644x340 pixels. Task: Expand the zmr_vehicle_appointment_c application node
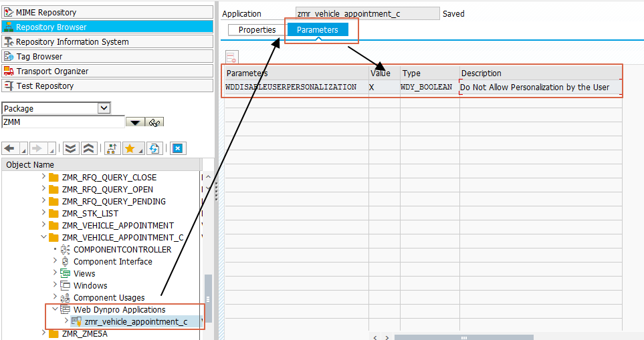tap(66, 321)
